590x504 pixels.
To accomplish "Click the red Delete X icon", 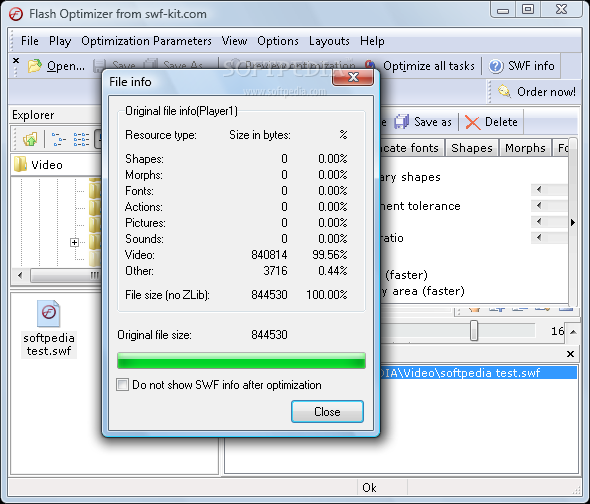I will click(x=472, y=122).
